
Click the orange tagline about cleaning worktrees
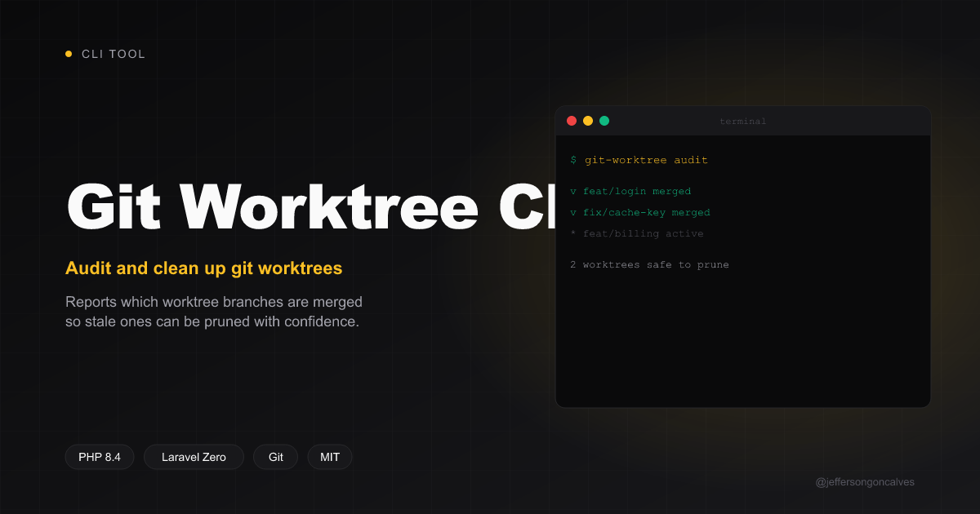point(203,268)
